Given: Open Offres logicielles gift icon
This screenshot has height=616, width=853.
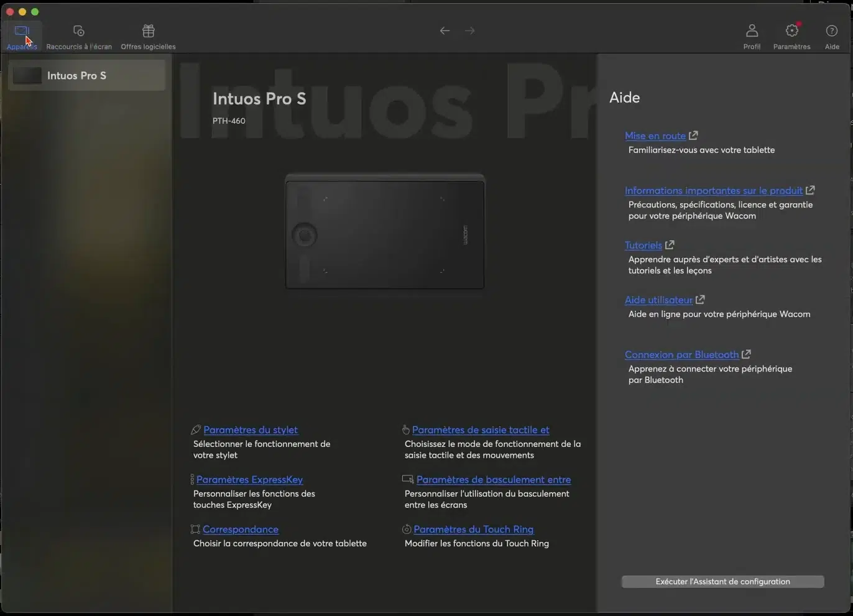Looking at the screenshot, I should coord(148,31).
